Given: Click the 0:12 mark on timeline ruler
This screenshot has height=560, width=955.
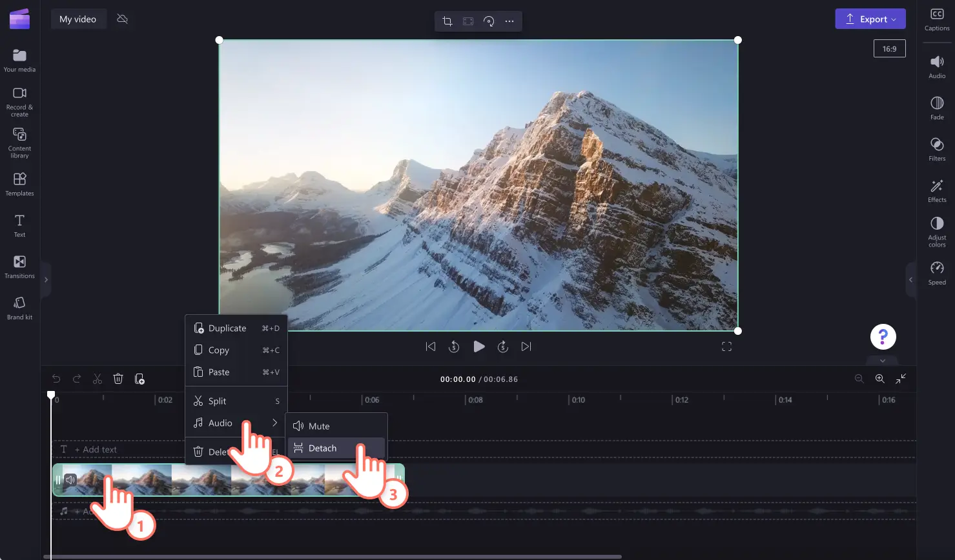Looking at the screenshot, I should pyautogui.click(x=681, y=399).
